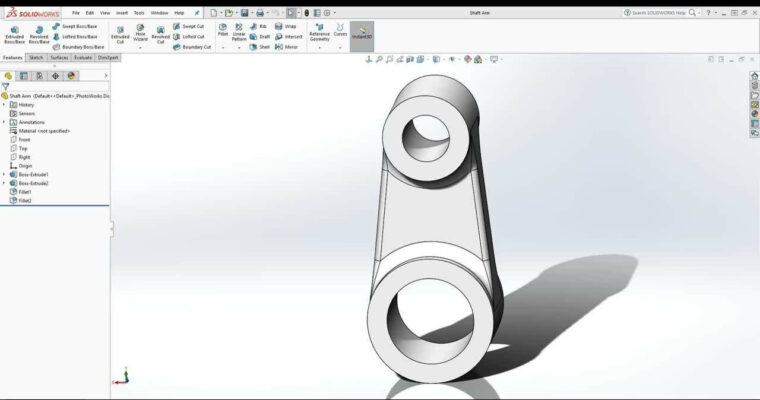Select the Mirror tool

286,47
